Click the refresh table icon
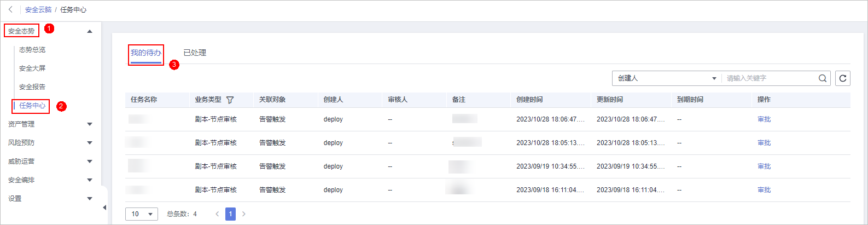Viewport: 868px width, 225px height. [x=843, y=78]
